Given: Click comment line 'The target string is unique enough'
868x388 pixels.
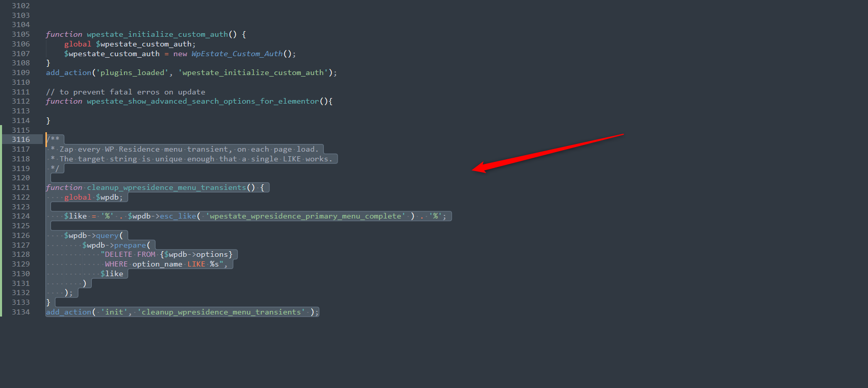Looking at the screenshot, I should point(191,159).
